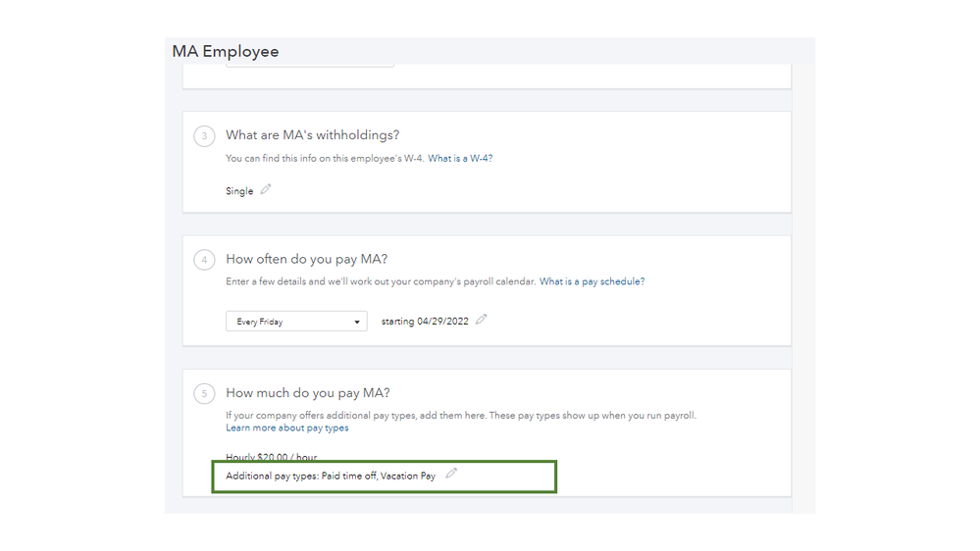The height and width of the screenshot is (551, 980).
Task: Click "How often do you pay MA?" heading
Action: click(x=306, y=260)
